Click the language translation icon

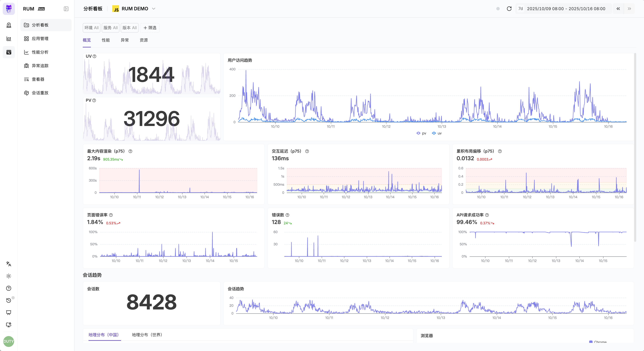point(8,264)
